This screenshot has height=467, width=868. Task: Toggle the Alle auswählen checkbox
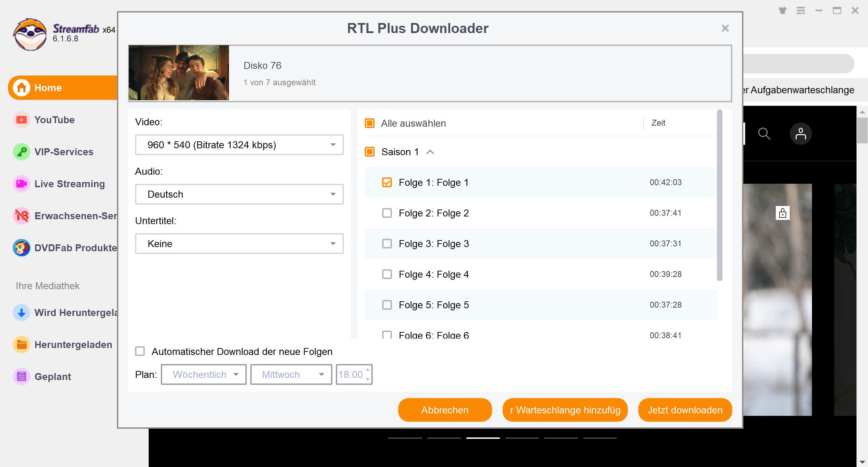(370, 123)
